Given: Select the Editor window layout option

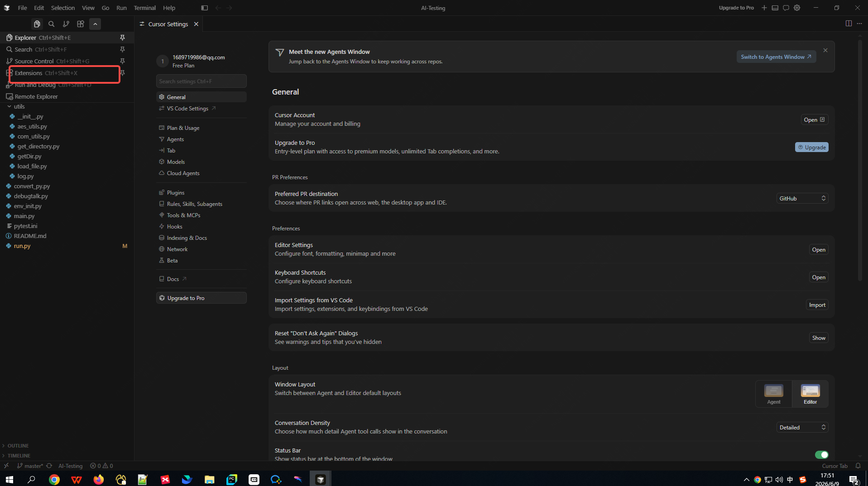Looking at the screenshot, I should point(810,394).
